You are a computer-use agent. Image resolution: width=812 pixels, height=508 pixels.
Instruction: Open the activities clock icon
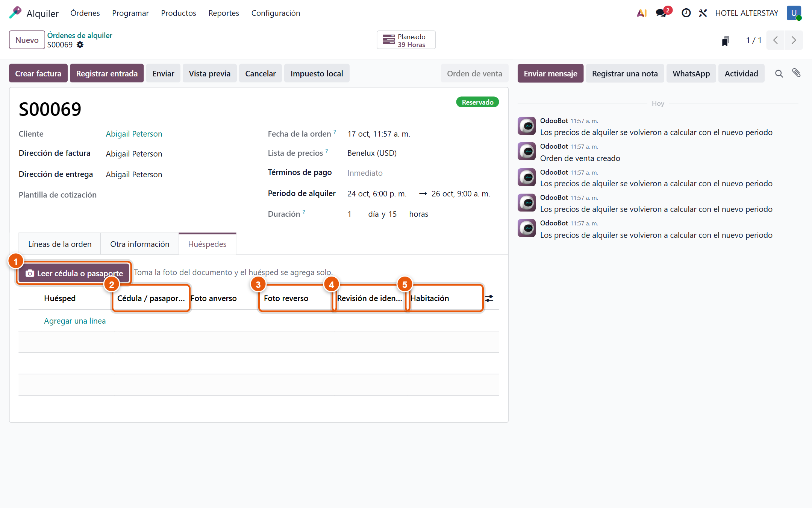coord(686,13)
